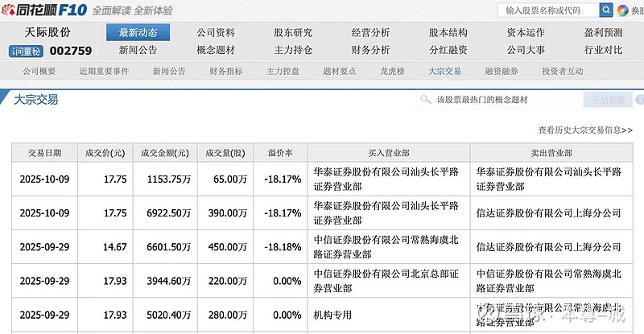Screen dimensions: 644x334
Task: Click the 成交金额(元) column header
Action: point(165,153)
